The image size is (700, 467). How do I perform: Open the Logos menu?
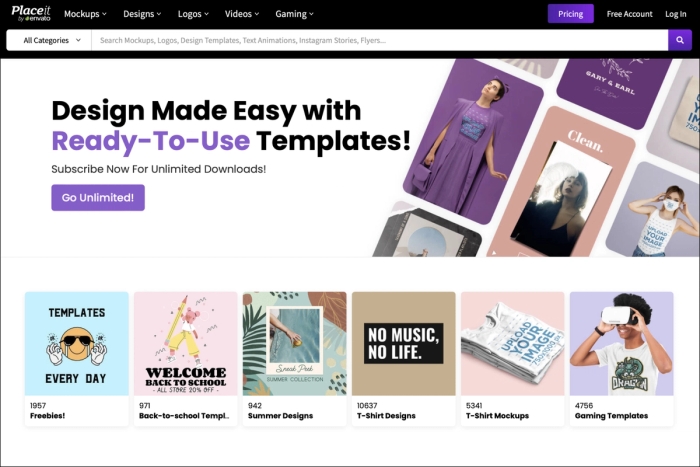click(x=193, y=14)
